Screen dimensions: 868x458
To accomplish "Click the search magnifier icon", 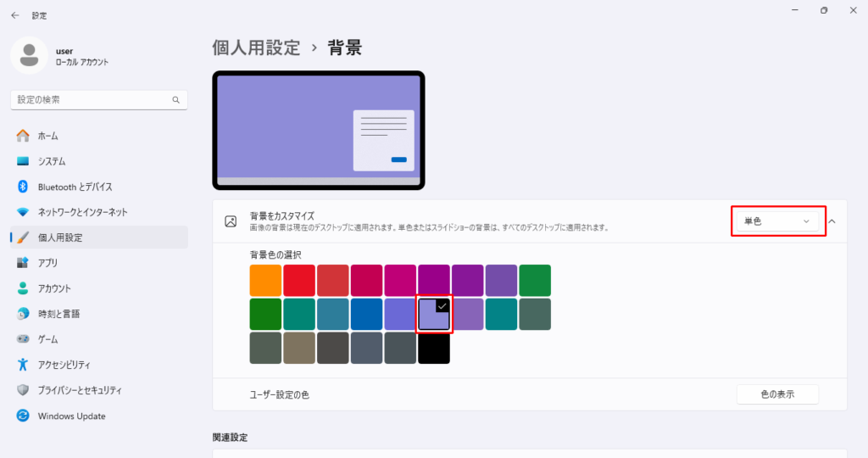I will point(176,100).
